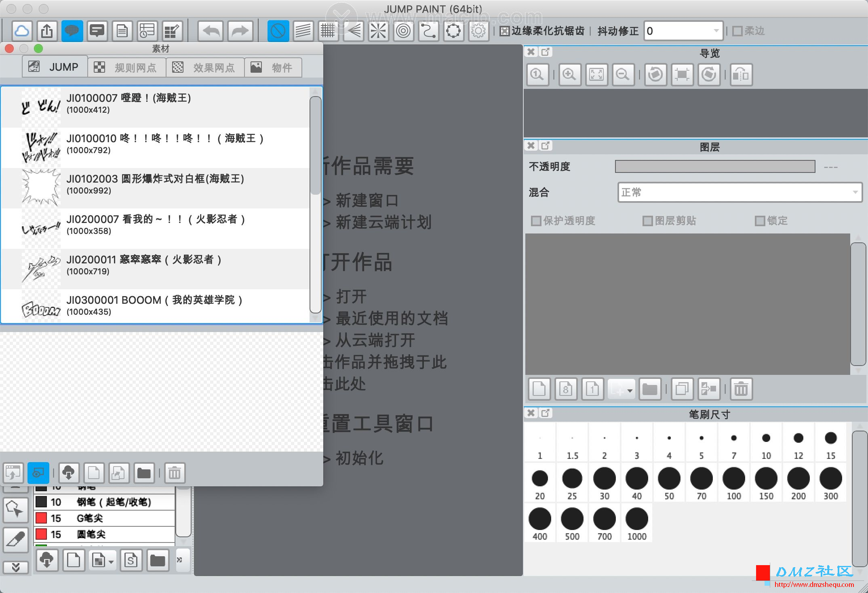Expand the toolbox double-chevron at bottom left

16,568
